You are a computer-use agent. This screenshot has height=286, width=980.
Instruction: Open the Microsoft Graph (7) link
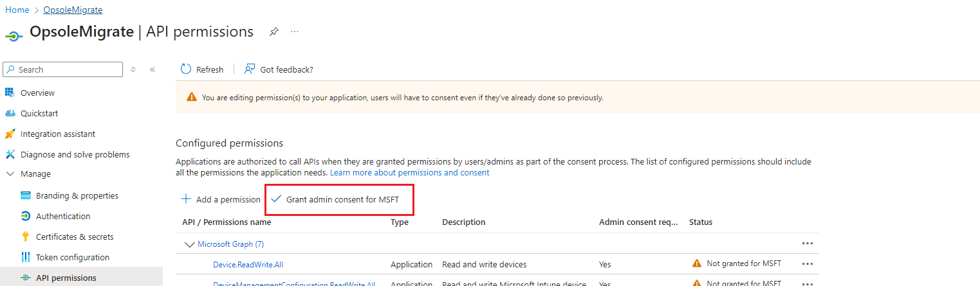point(230,244)
